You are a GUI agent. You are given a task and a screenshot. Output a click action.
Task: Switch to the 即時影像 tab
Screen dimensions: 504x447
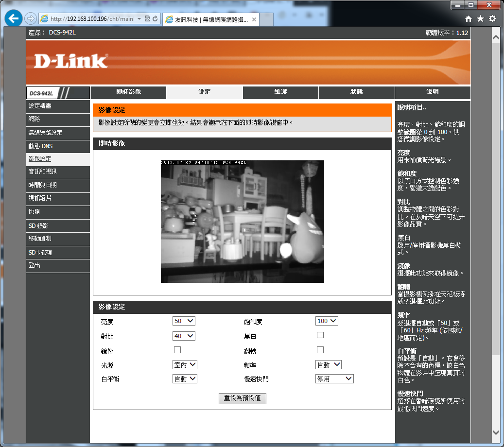tap(128, 92)
